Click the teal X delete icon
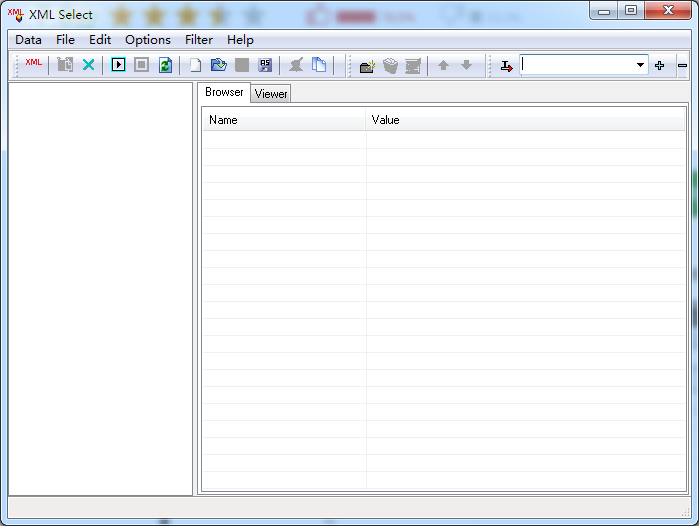Image resolution: width=699 pixels, height=526 pixels. 89,65
